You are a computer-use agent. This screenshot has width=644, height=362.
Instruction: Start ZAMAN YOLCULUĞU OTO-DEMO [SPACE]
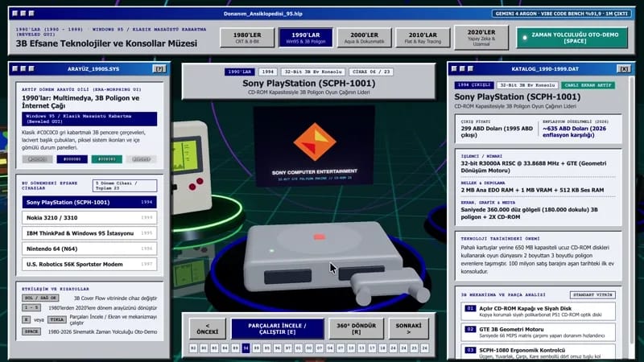pyautogui.click(x=572, y=38)
